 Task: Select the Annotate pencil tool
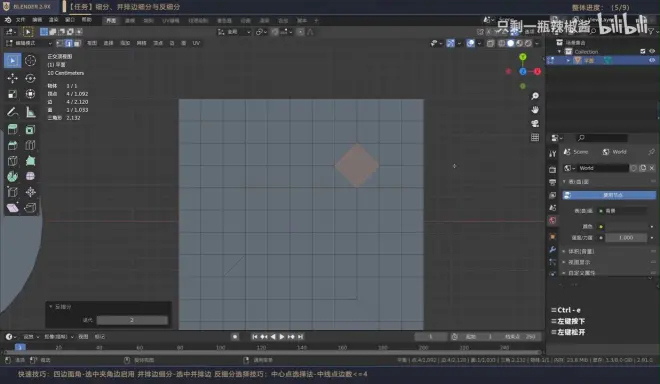point(13,112)
